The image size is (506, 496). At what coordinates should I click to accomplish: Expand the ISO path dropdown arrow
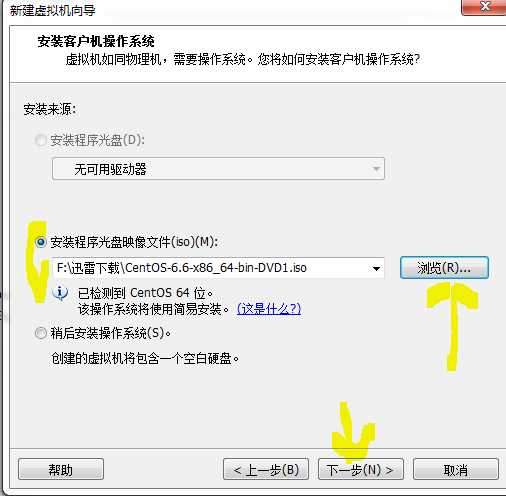pyautogui.click(x=376, y=268)
